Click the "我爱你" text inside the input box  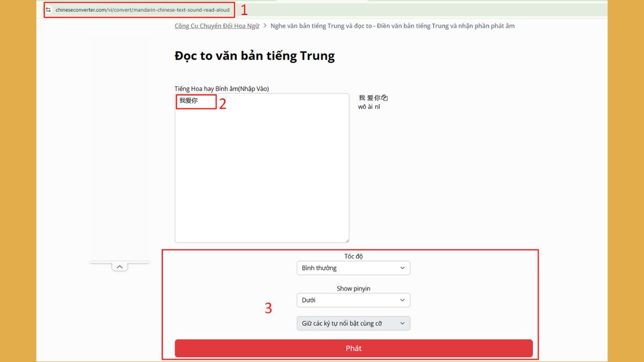point(189,101)
